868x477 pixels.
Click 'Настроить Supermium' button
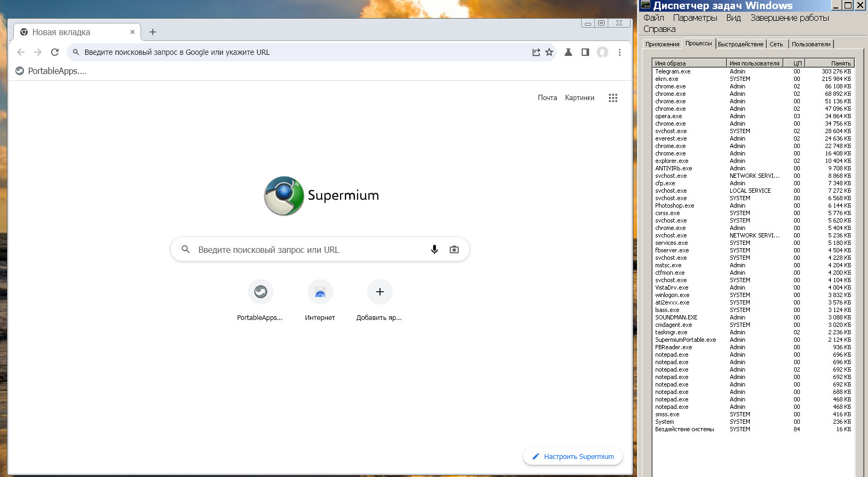(573, 457)
